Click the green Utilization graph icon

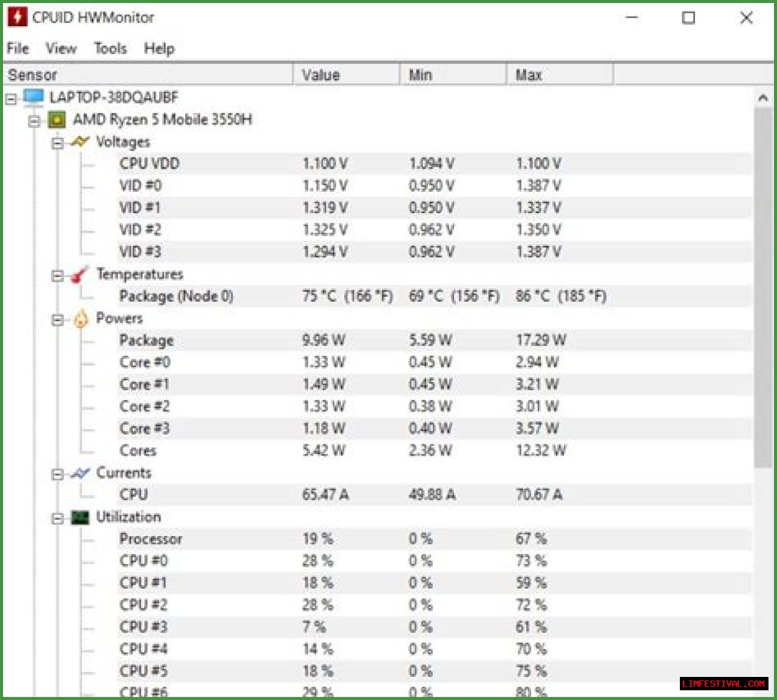point(80,517)
